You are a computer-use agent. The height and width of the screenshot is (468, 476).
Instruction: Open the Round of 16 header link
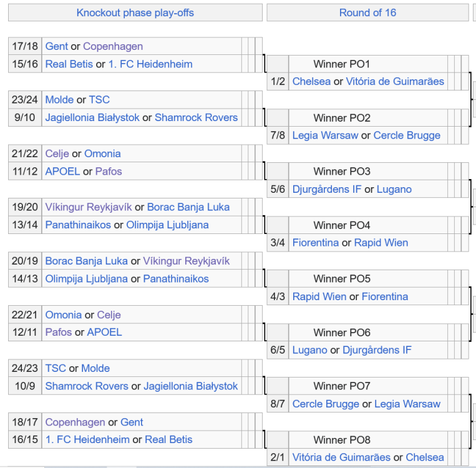click(x=367, y=12)
